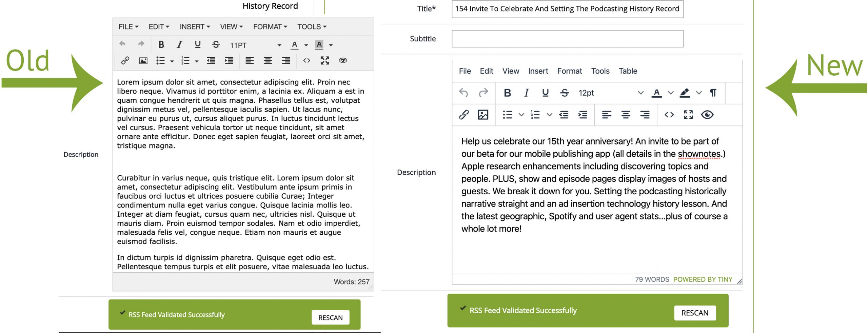The height and width of the screenshot is (333, 868).
Task: Insert a link in the new editor
Action: (x=463, y=115)
